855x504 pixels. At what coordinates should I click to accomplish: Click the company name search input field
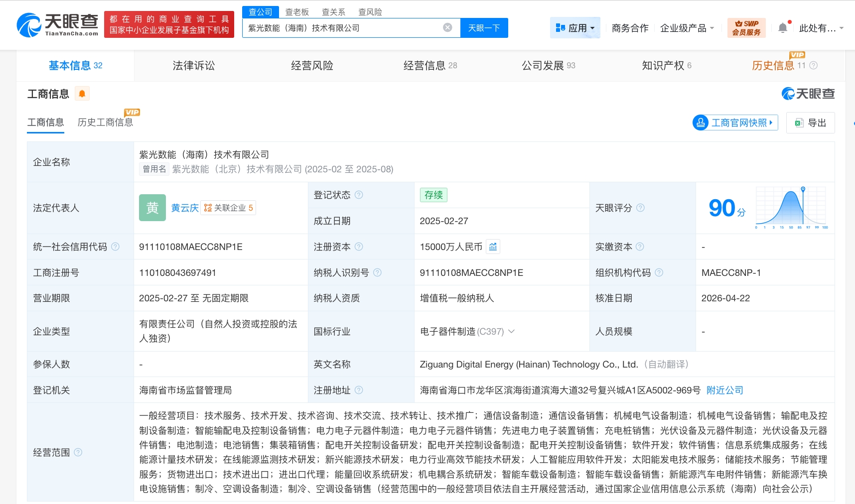[x=349, y=28]
